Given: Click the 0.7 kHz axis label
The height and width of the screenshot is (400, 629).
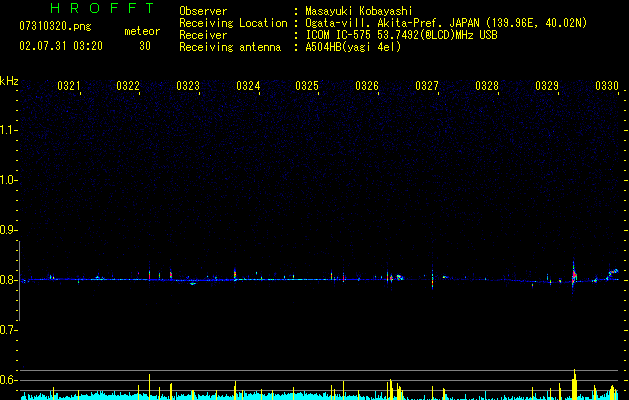Looking at the screenshot, I should point(8,330).
